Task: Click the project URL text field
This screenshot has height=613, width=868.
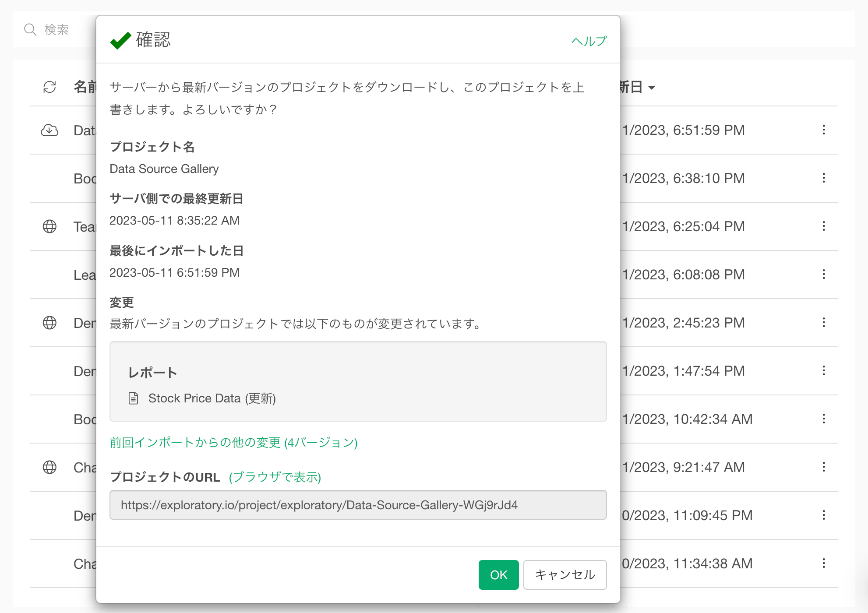Action: (x=357, y=505)
